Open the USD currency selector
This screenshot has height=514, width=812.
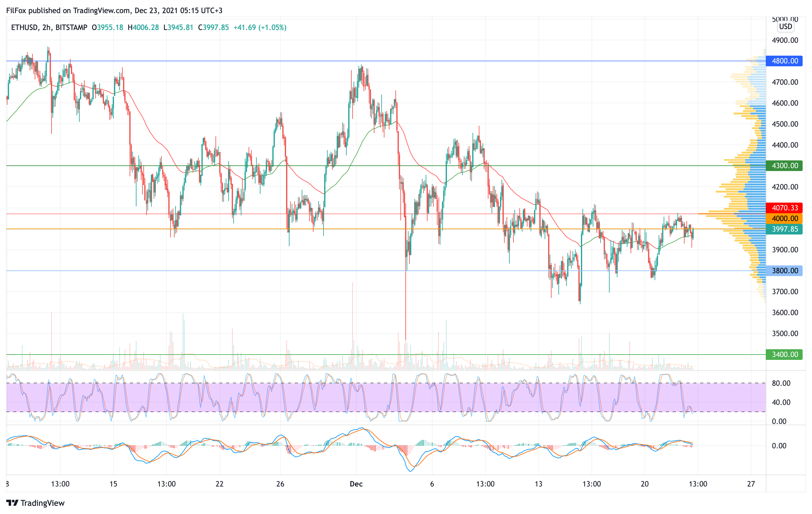[x=785, y=27]
